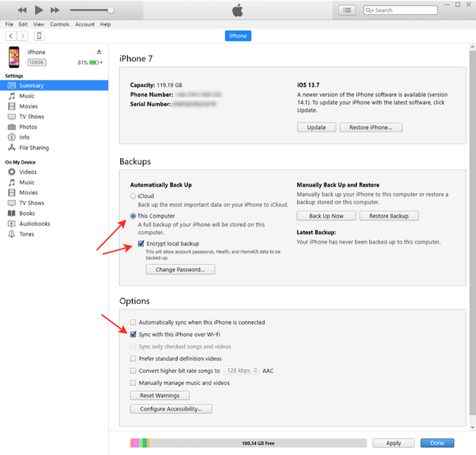Open the Controls menu
The width and height of the screenshot is (476, 455).
click(60, 24)
